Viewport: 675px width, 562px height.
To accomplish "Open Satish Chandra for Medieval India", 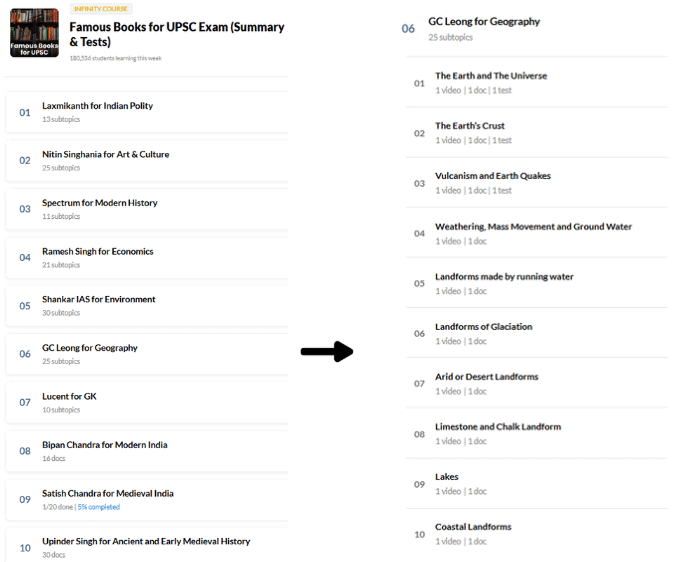I will tap(147, 500).
